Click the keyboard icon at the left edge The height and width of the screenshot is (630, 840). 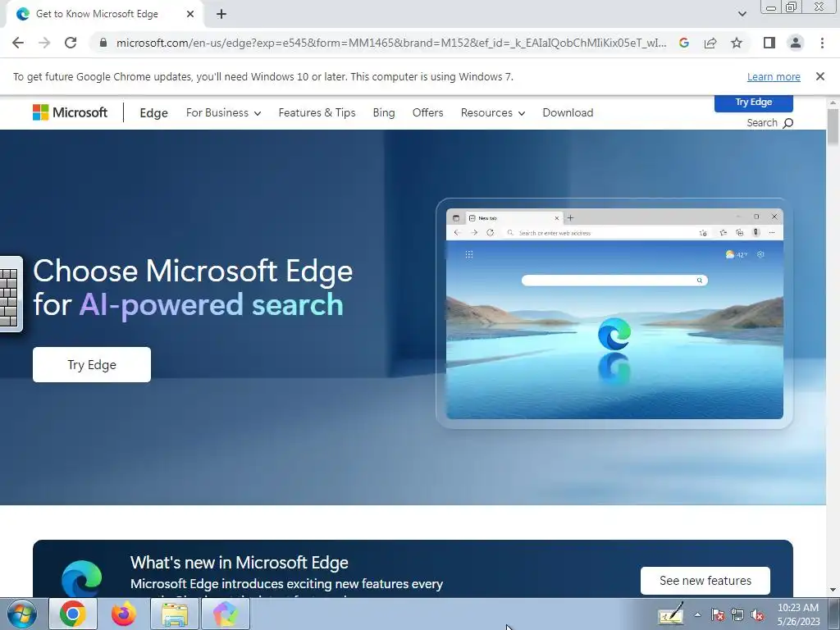(x=11, y=294)
